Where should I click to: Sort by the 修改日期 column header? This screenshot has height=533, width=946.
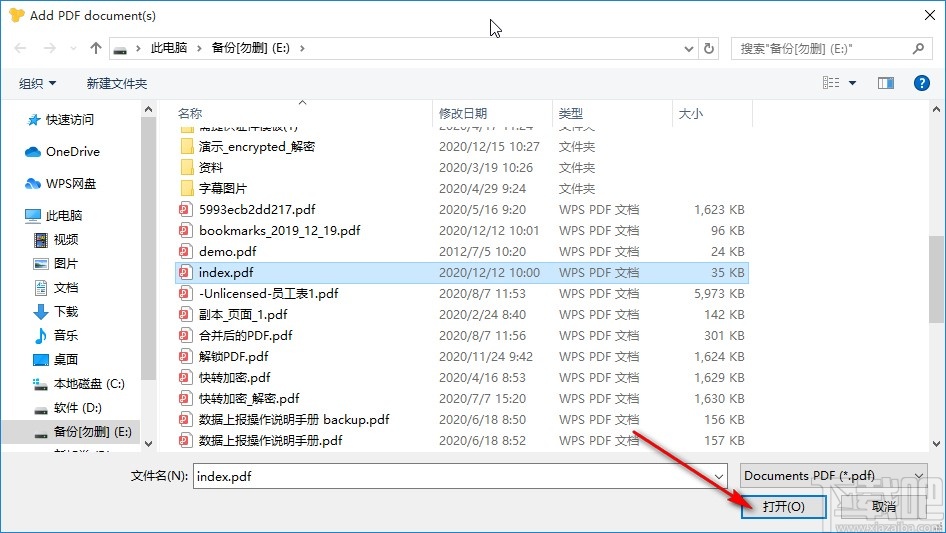point(463,113)
